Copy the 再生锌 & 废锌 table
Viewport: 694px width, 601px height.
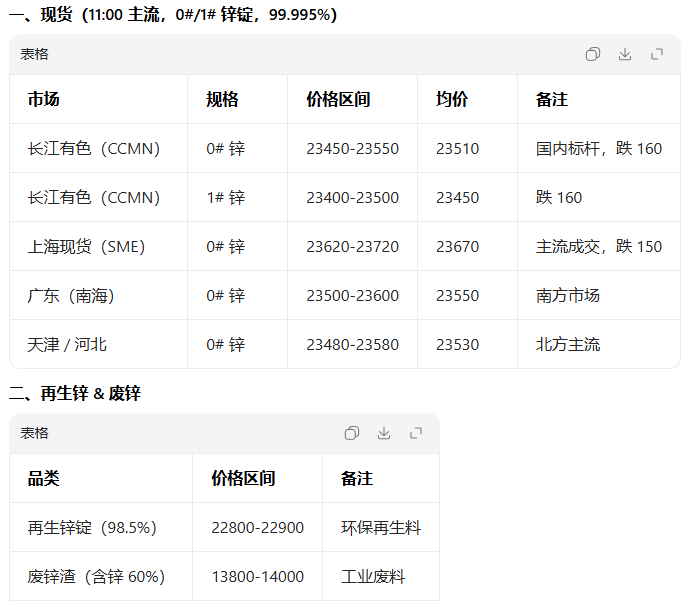[351, 433]
